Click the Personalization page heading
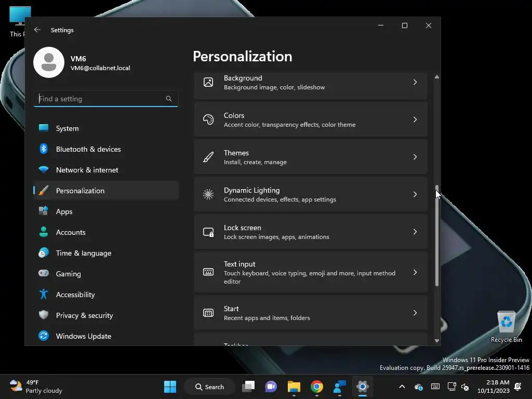Image resolution: width=532 pixels, height=399 pixels. coord(242,56)
